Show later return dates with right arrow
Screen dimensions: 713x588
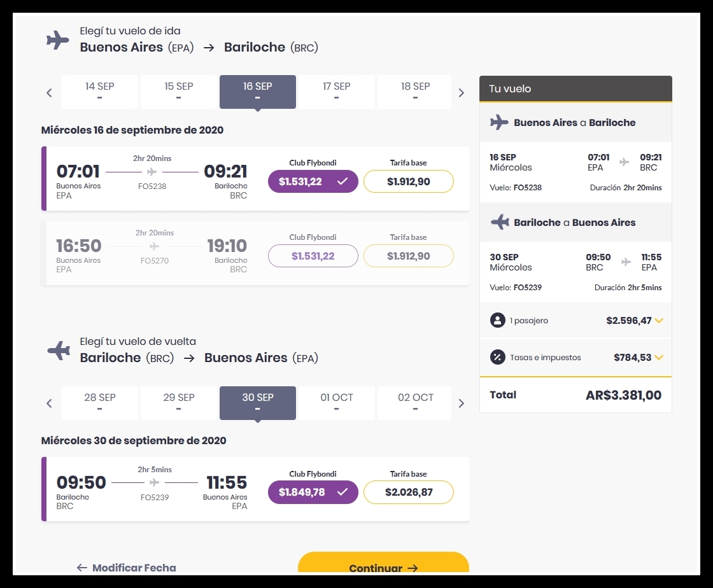461,403
